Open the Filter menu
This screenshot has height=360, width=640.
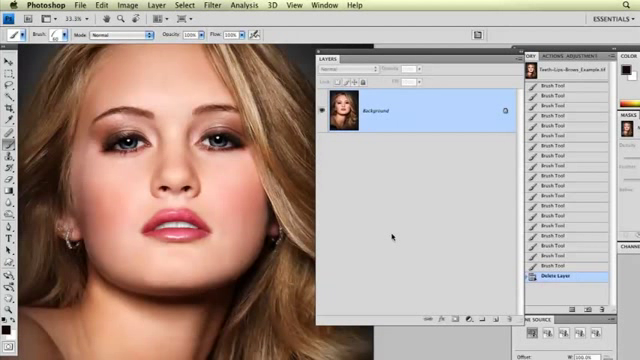point(212,5)
